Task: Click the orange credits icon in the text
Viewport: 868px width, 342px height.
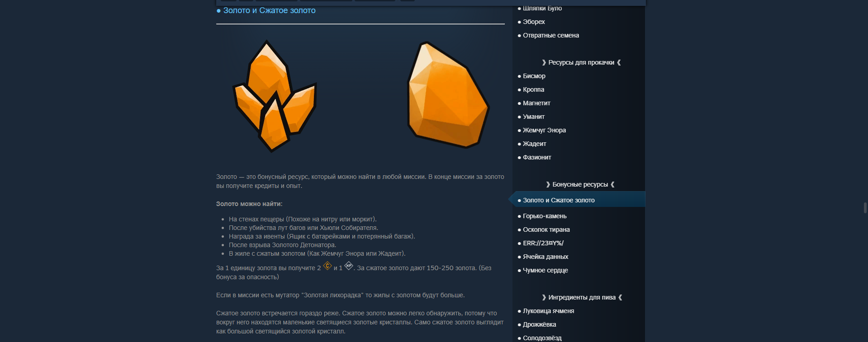Action: click(x=327, y=266)
